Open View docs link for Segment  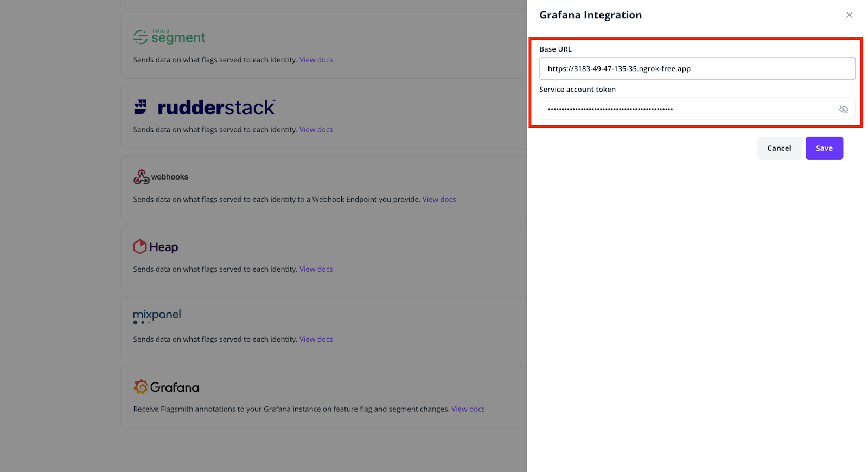point(316,60)
